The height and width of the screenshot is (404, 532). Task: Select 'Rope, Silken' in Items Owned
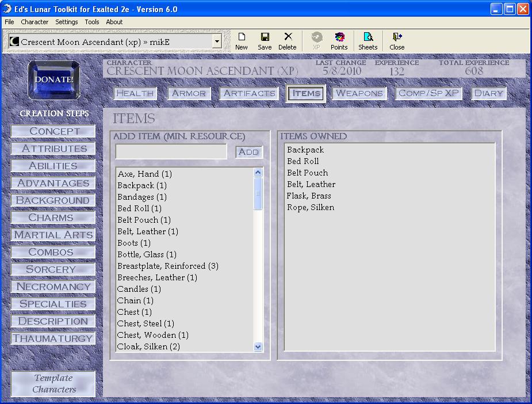tap(311, 208)
